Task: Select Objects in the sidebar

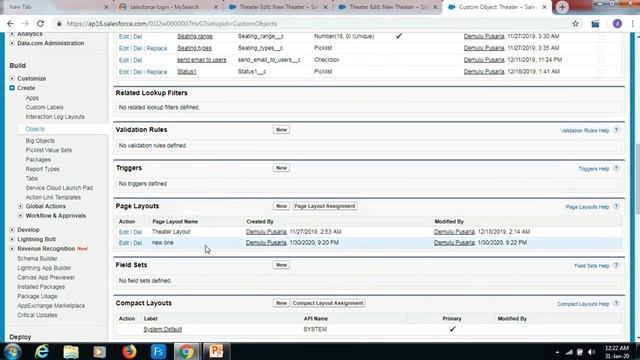Action: pos(35,129)
